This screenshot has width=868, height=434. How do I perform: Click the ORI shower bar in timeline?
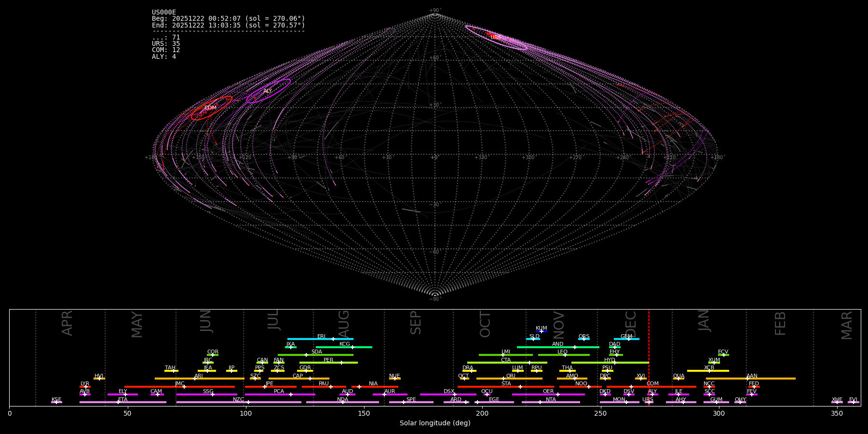click(x=510, y=379)
